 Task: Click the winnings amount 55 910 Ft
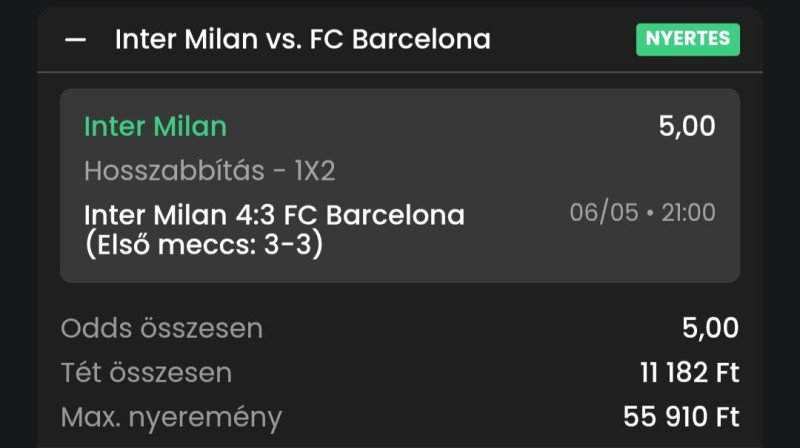pyautogui.click(x=681, y=417)
